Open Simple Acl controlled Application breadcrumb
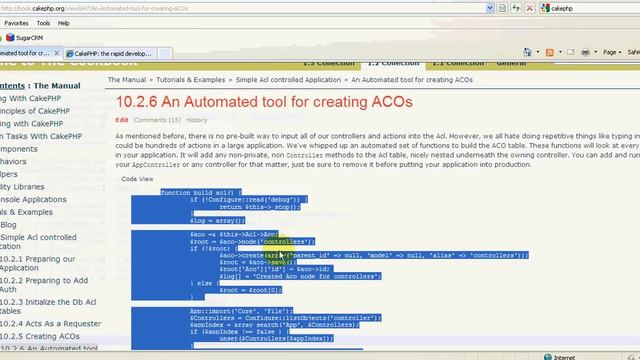The image size is (640, 360). 288,80
